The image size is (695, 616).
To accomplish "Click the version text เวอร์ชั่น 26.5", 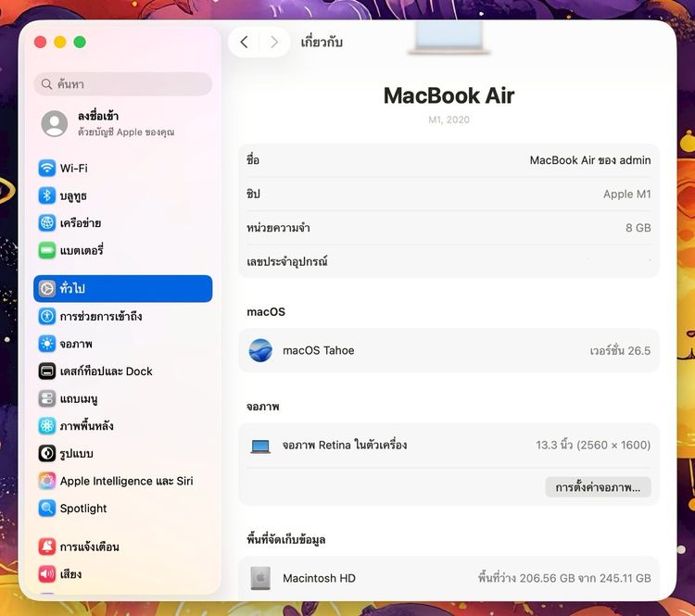I will tap(620, 350).
